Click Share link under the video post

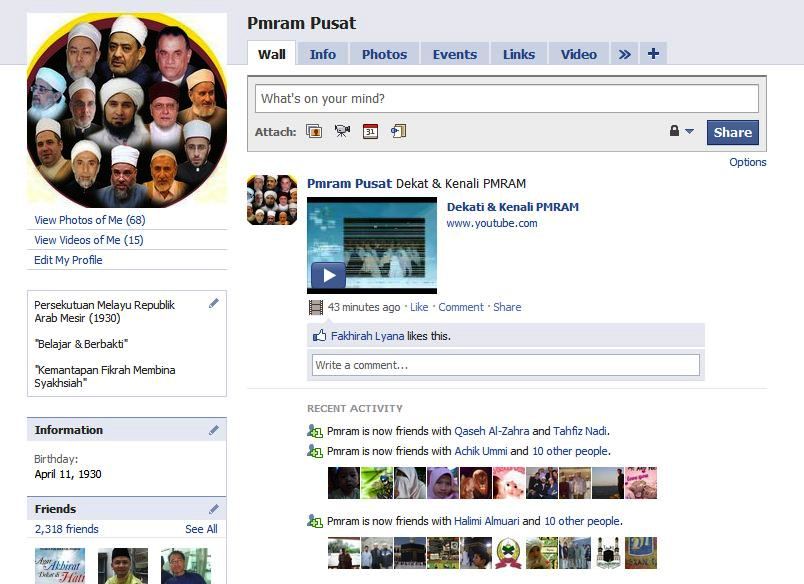[507, 307]
